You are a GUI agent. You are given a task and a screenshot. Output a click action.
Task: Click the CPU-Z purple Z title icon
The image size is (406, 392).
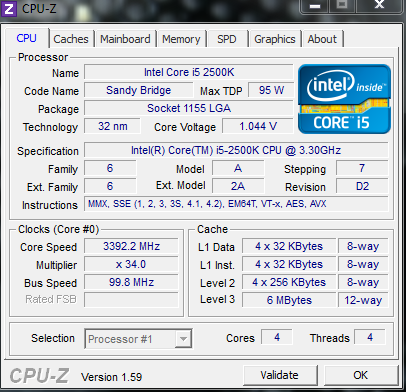click(x=8, y=8)
